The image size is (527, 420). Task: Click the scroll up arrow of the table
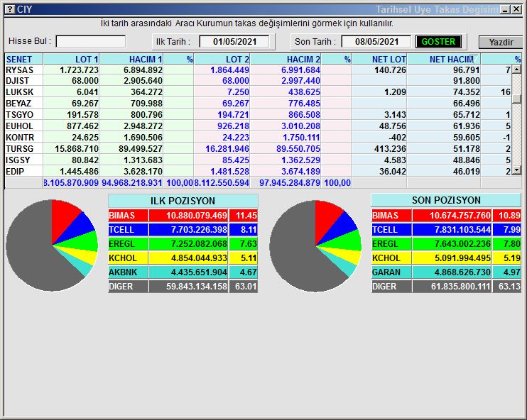tap(516, 70)
